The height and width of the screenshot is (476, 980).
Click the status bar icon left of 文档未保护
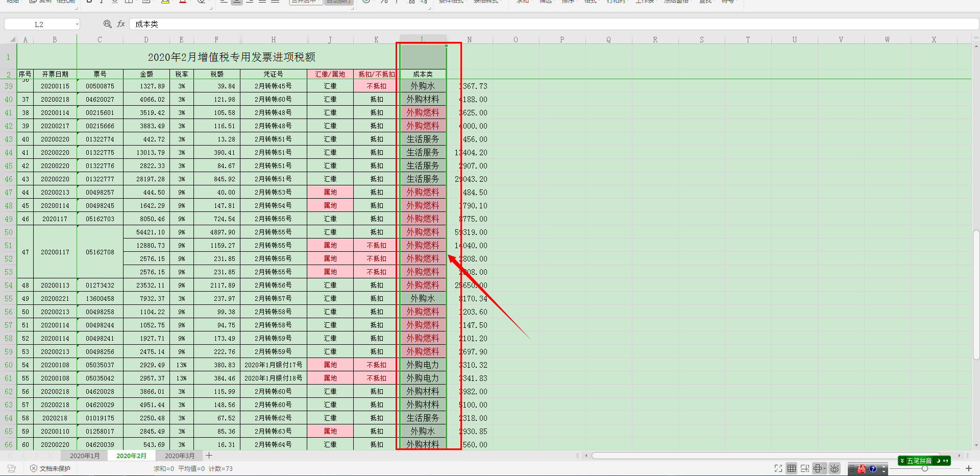pyautogui.click(x=12, y=468)
